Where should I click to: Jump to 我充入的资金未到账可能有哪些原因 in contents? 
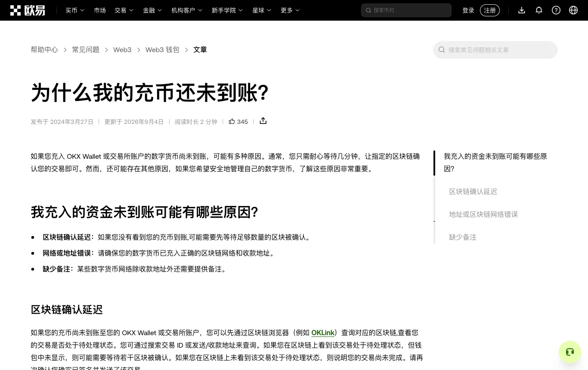(x=495, y=163)
